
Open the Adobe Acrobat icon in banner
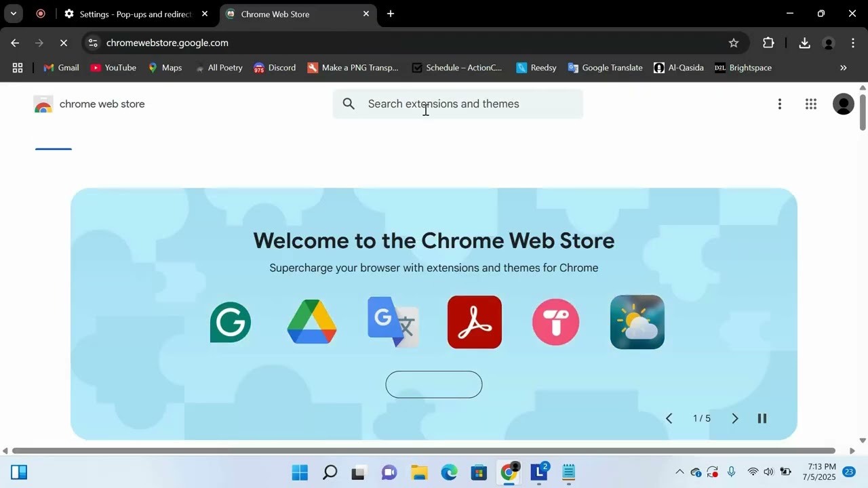475,322
